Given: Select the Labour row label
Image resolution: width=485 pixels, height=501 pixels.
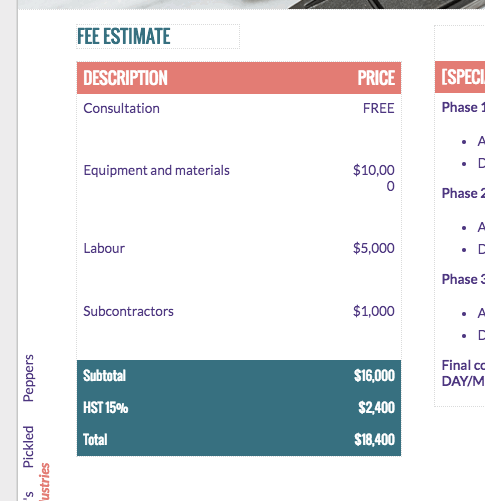Looking at the screenshot, I should [x=104, y=248].
